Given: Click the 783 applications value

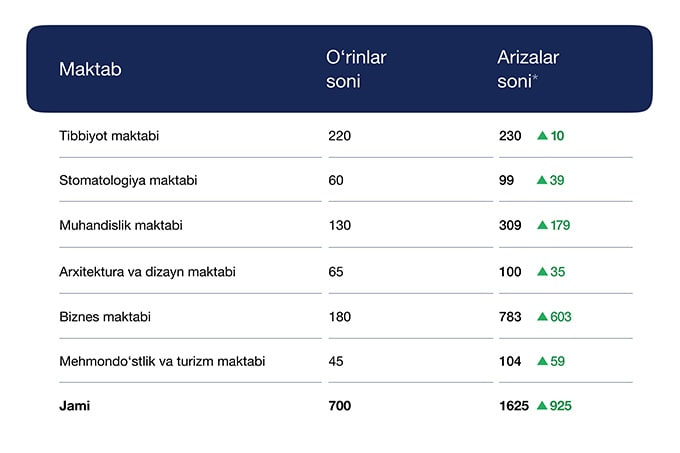Looking at the screenshot, I should (x=510, y=316).
